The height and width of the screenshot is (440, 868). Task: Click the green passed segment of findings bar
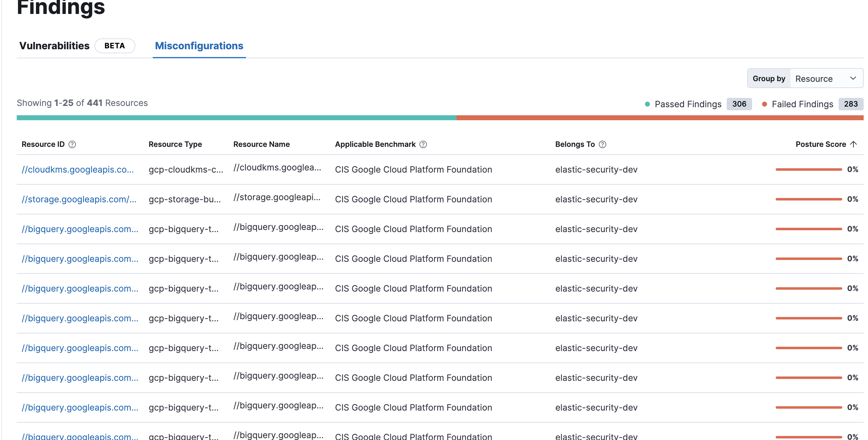[x=237, y=118]
